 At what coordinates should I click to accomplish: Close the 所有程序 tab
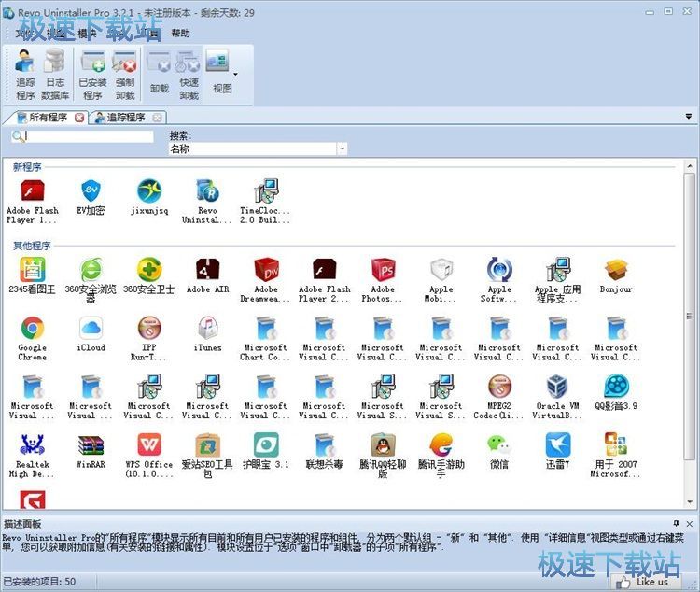coord(79,118)
